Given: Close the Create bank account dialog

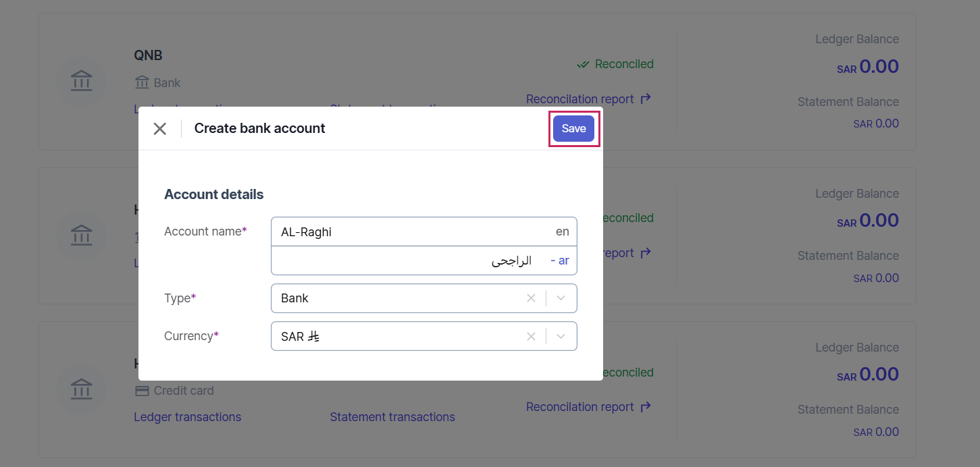Looking at the screenshot, I should tap(160, 128).
